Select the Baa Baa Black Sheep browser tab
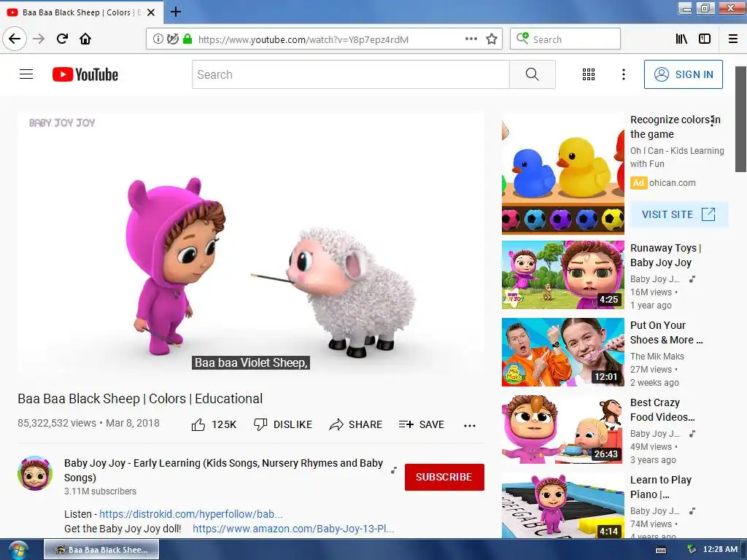The width and height of the screenshot is (747, 560). point(81,12)
